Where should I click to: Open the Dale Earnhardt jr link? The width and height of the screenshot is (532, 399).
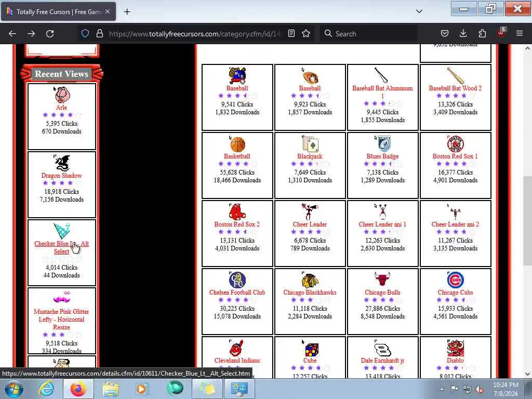point(383,361)
